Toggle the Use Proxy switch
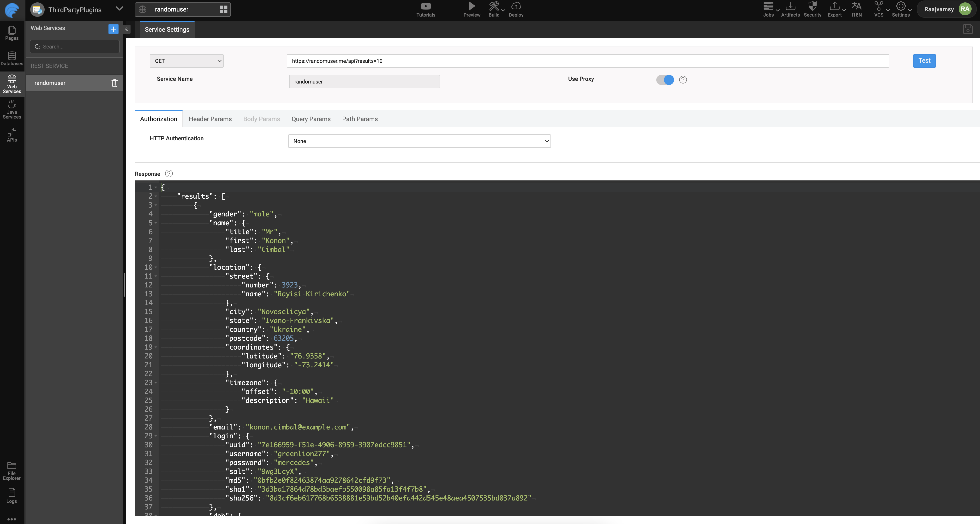This screenshot has height=524, width=980. pos(665,79)
